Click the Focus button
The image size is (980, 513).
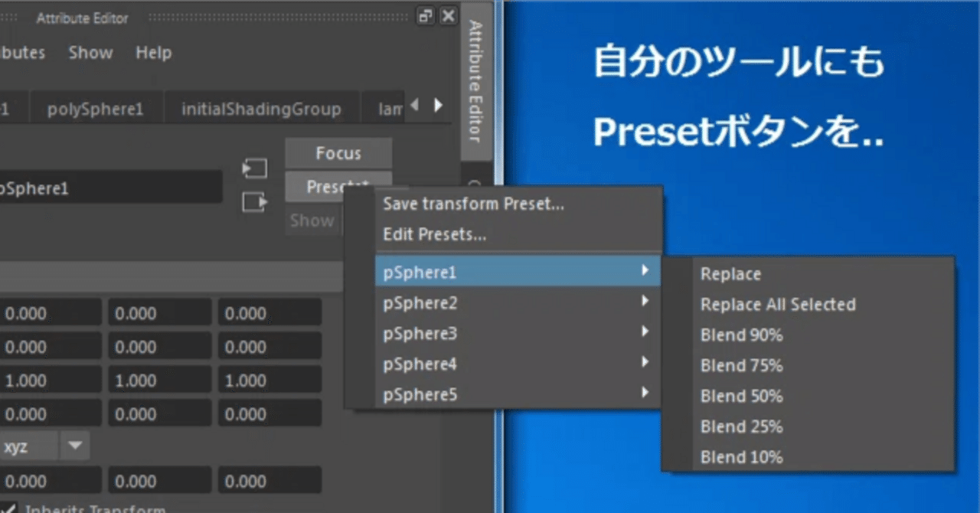[338, 152]
